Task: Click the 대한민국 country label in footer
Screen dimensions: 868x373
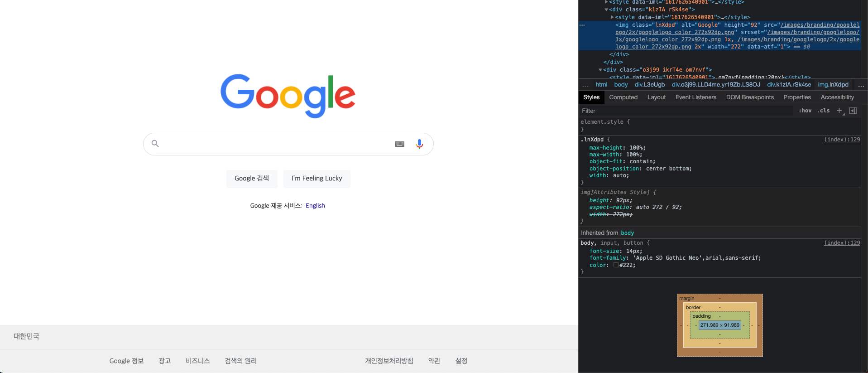Action: click(x=26, y=336)
